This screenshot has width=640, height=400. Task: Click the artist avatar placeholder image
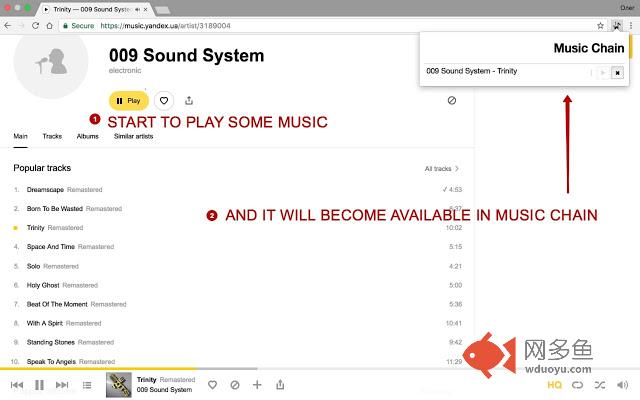[51, 62]
